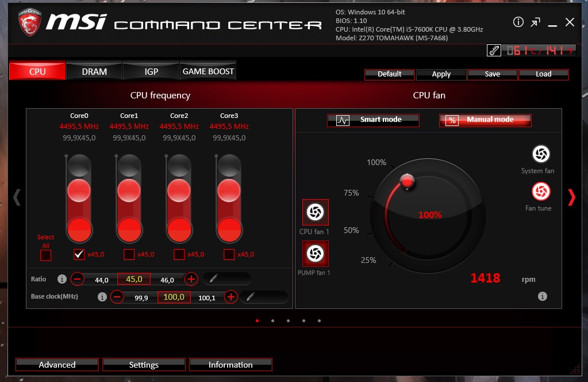Check the Select All checkbox

[46, 255]
